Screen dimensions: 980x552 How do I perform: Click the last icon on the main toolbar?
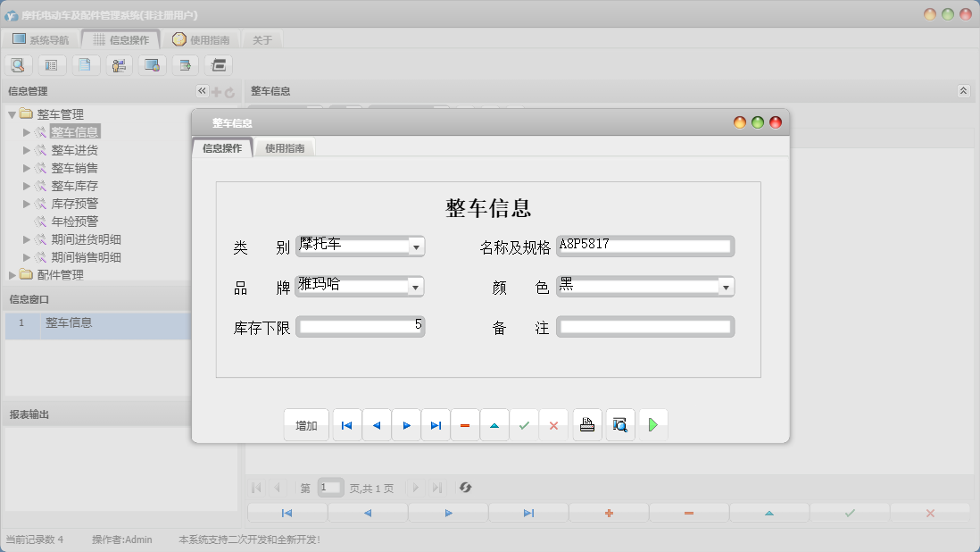[217, 64]
